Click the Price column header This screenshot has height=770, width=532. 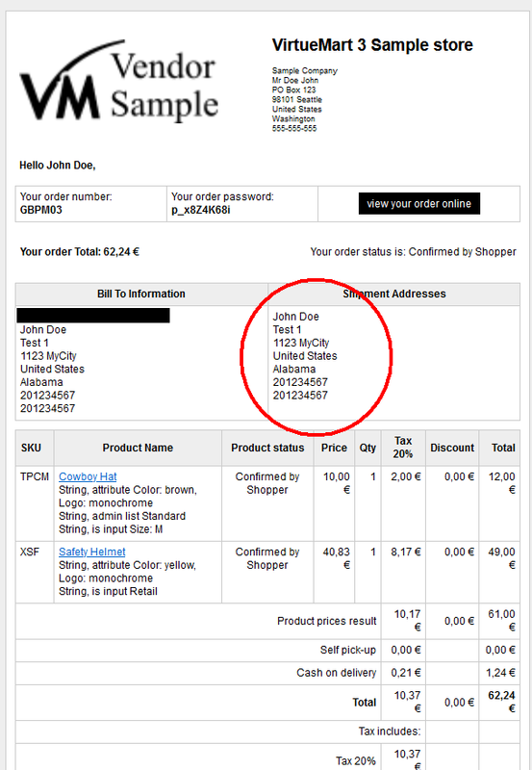click(x=334, y=448)
